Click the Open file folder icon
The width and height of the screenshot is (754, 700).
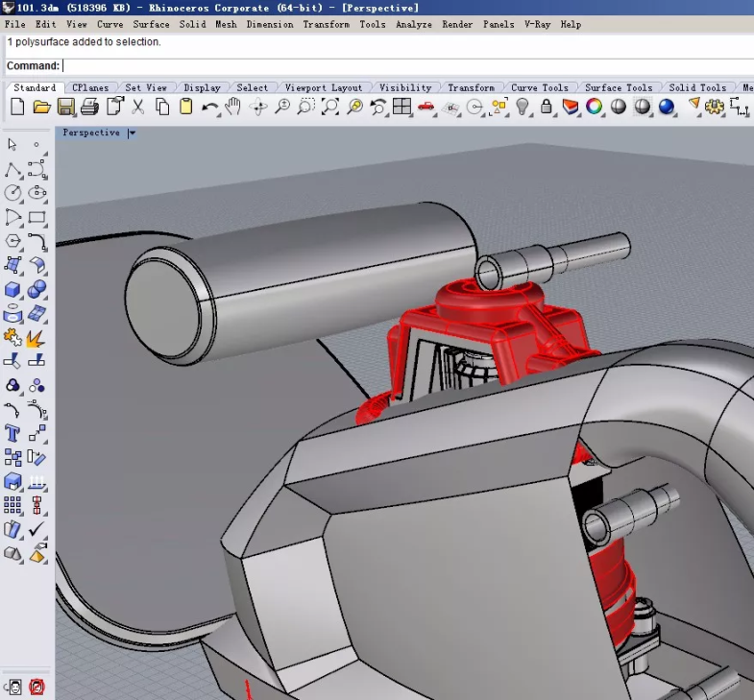41,108
